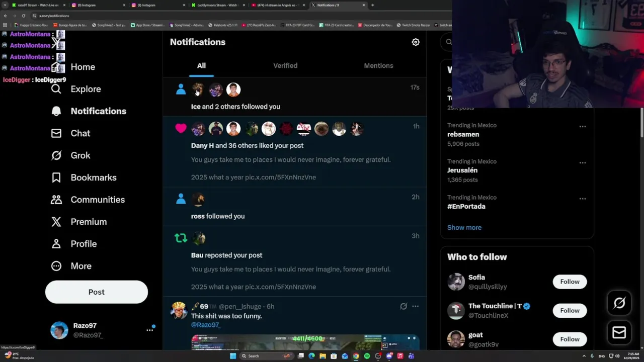Click the floating messages envelope button

click(619, 332)
